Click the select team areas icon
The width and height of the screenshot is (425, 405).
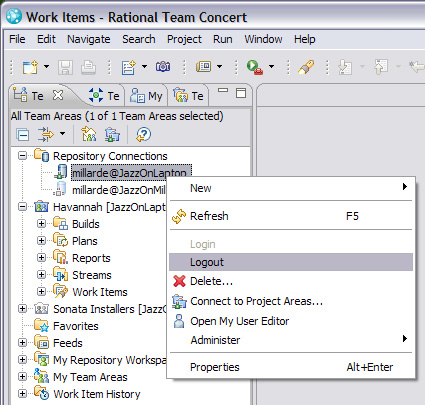tap(89, 134)
